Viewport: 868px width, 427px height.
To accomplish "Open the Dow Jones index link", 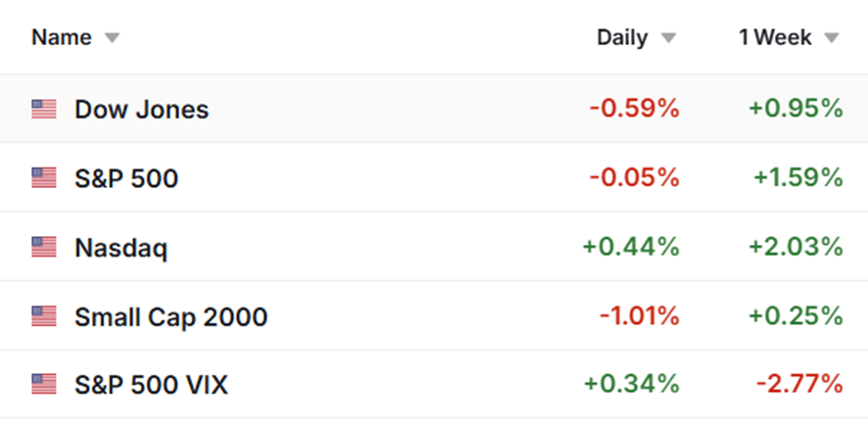I will [x=142, y=110].
